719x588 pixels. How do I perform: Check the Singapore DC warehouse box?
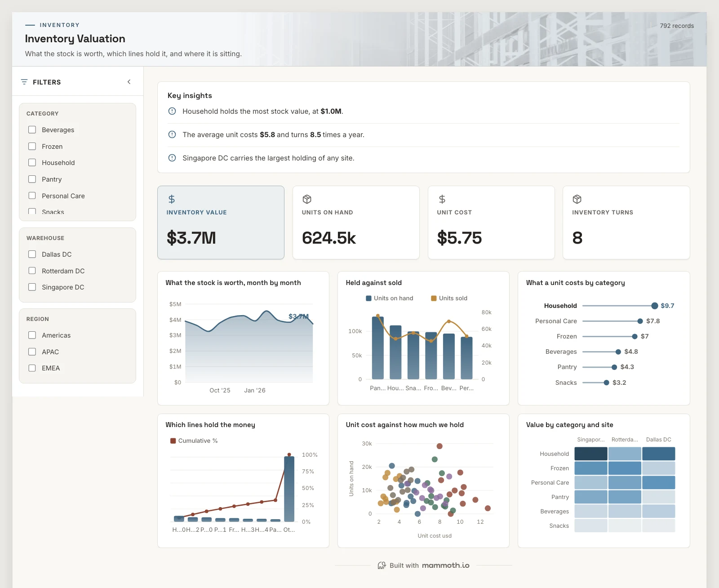coord(32,287)
